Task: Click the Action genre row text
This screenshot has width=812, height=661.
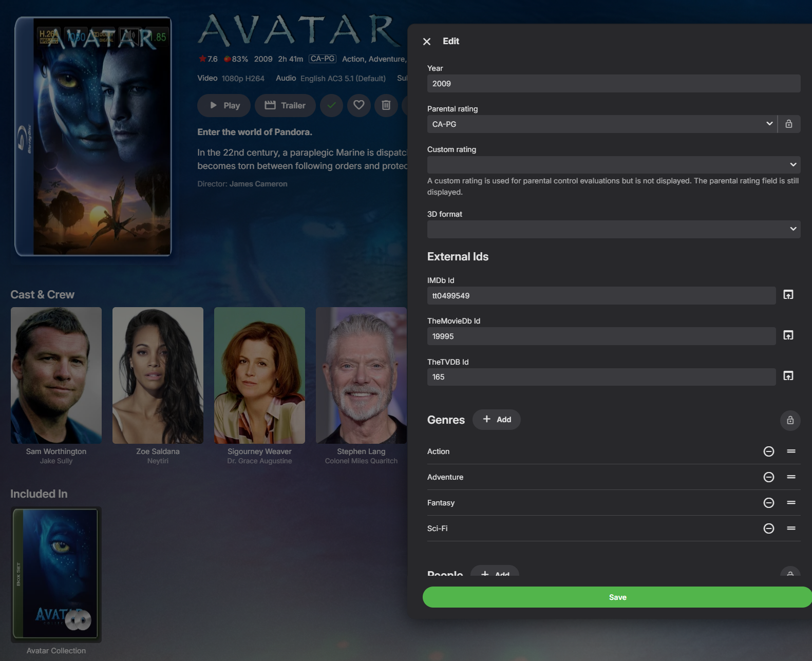Action: 438,451
